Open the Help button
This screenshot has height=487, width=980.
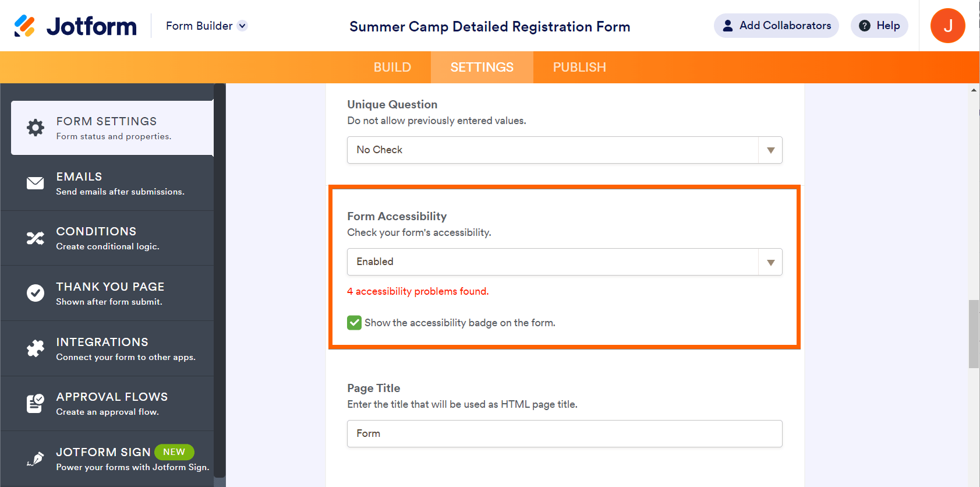879,26
